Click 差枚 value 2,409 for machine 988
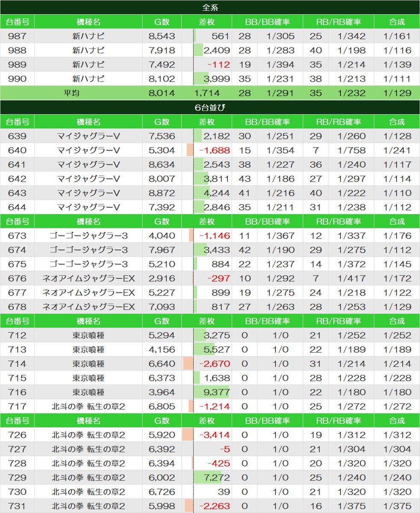420x513 pixels. (x=217, y=50)
